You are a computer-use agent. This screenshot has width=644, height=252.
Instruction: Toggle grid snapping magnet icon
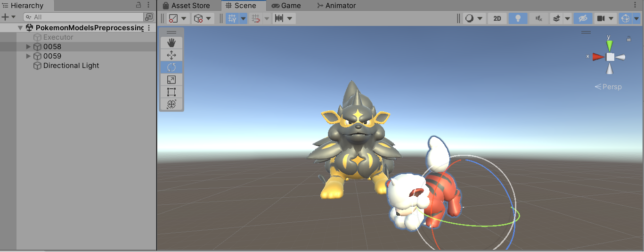tap(256, 18)
